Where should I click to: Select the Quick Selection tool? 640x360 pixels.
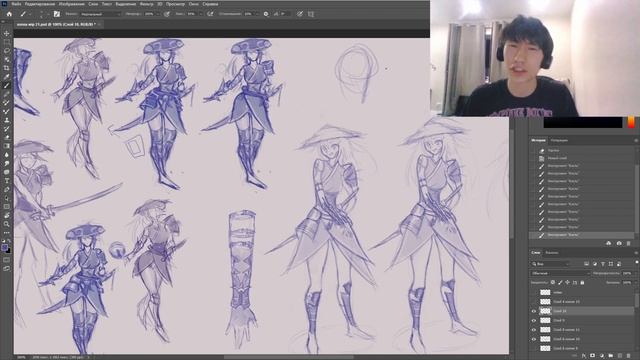[7, 59]
